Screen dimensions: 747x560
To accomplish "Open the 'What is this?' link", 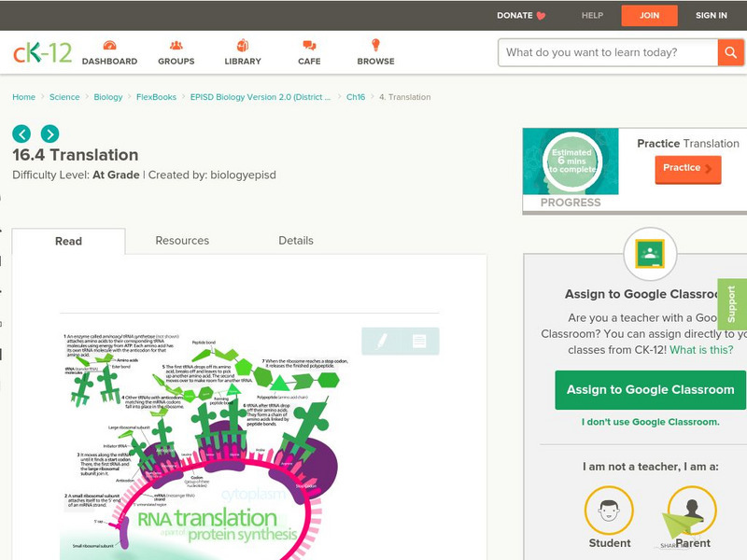I will click(x=701, y=350).
